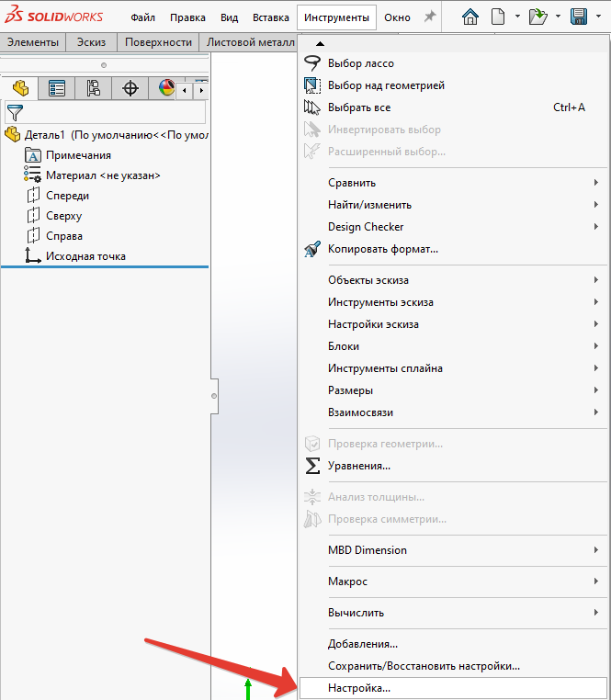Viewport: 611px width, 700px height.
Task: Select the Спереди plane
Action: [58, 196]
